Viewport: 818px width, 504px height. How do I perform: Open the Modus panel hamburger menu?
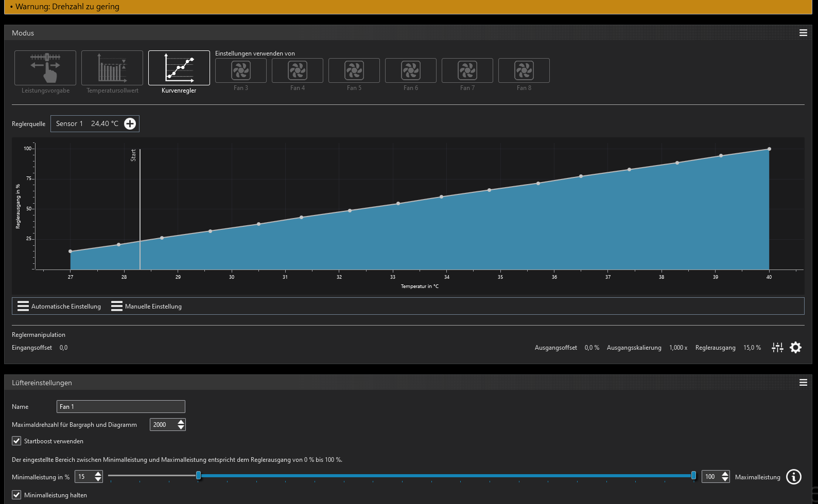[803, 33]
